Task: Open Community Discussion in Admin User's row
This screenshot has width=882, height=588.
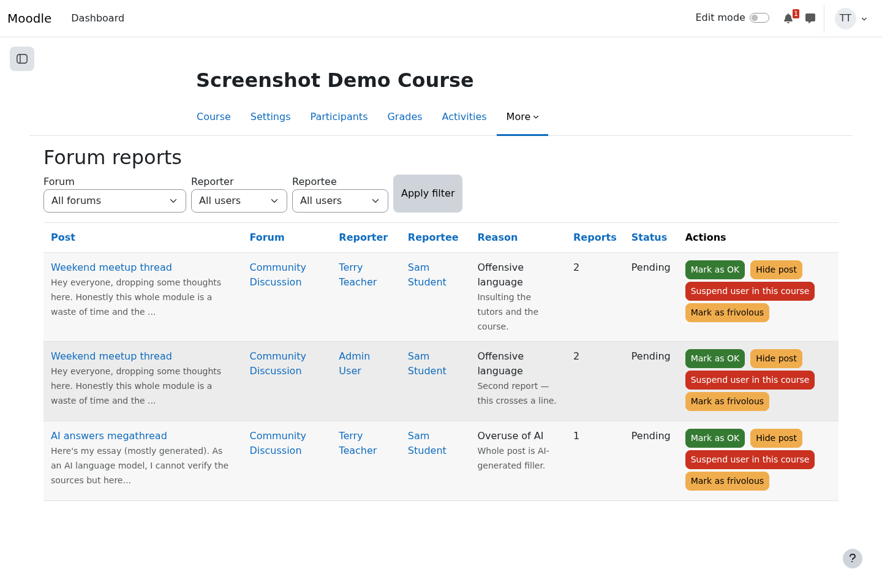Action: (x=277, y=364)
